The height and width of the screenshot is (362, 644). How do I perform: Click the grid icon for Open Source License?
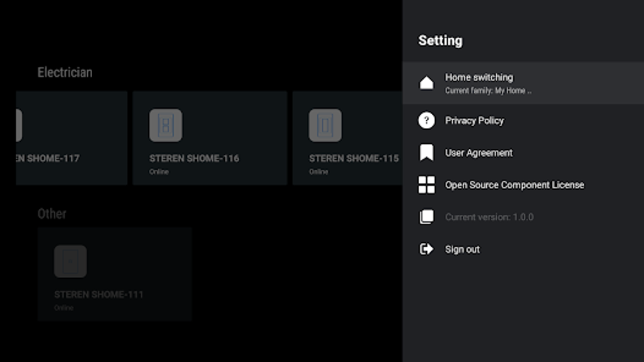(x=426, y=185)
